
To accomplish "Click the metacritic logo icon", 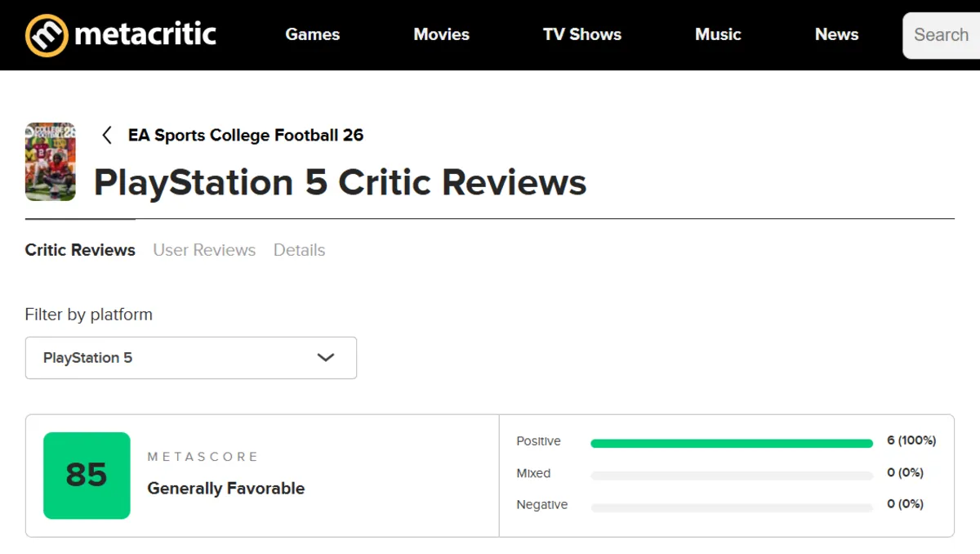I will tap(47, 34).
